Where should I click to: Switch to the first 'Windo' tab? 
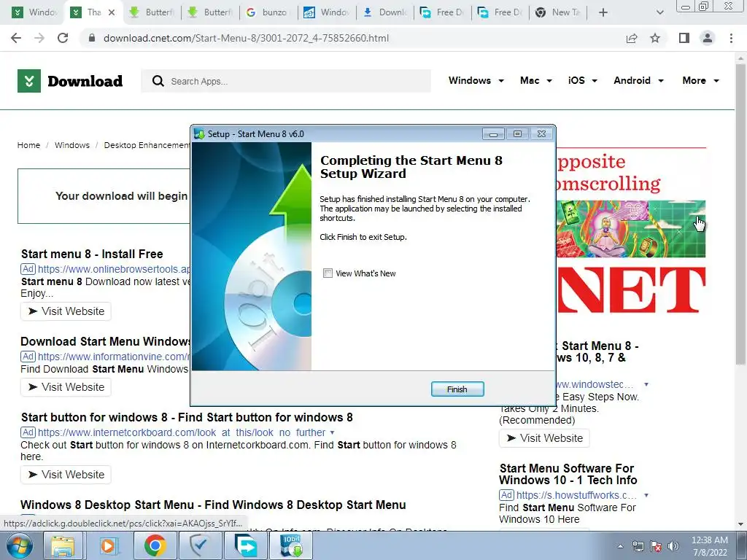click(x=35, y=12)
